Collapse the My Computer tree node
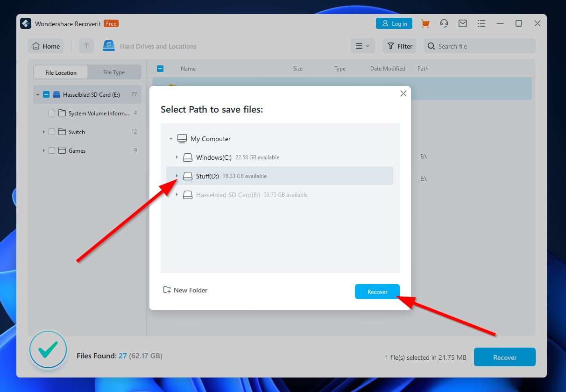The width and height of the screenshot is (566, 392). [x=171, y=139]
